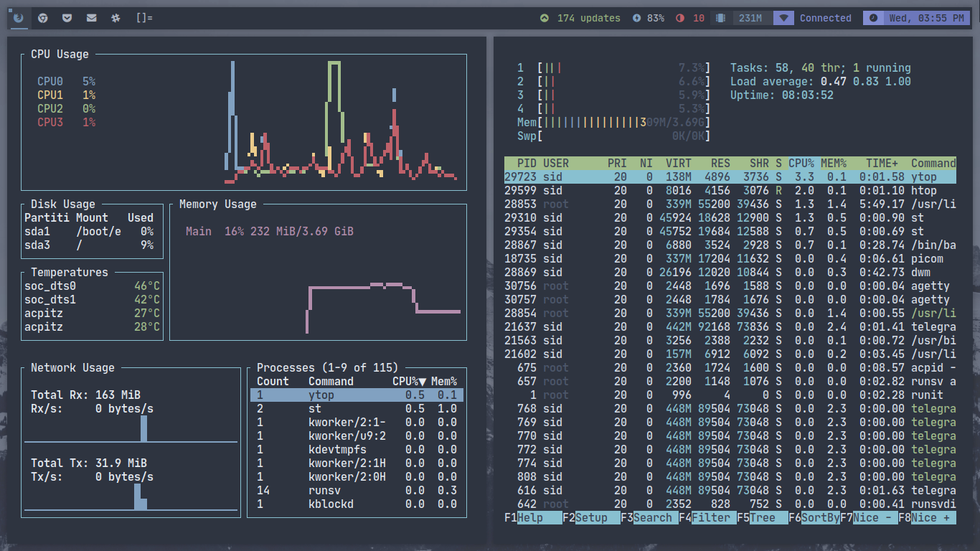The height and width of the screenshot is (551, 980).
Task: Activate F4Filter in htop
Action: tap(707, 517)
